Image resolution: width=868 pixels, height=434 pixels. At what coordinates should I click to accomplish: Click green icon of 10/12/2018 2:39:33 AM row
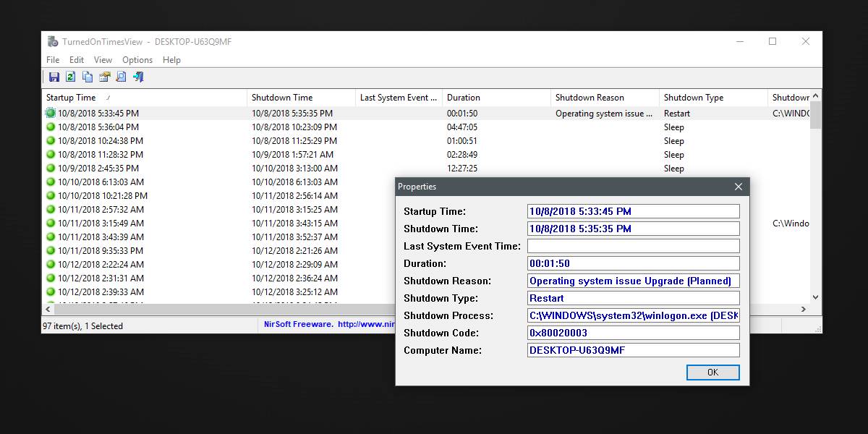point(51,292)
